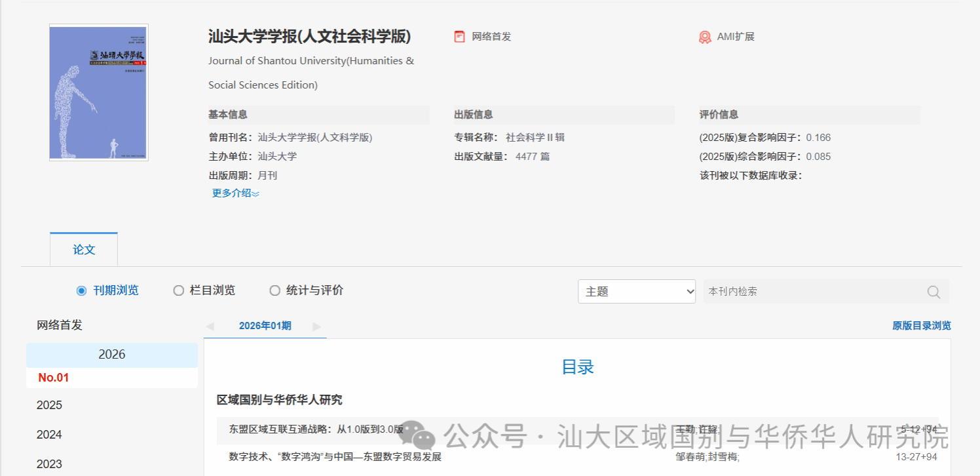Expand the 2023 year entry
This screenshot has height=476, width=980.
point(50,464)
